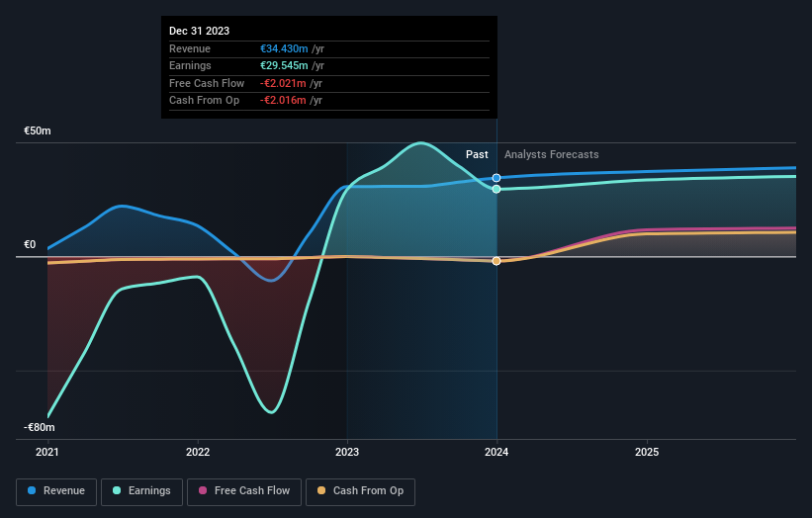
Task: Toggle the Earnings legend series
Action: [141, 491]
